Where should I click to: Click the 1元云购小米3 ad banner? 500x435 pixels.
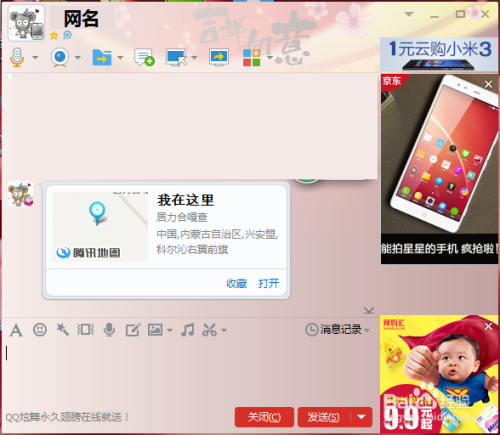coord(439,54)
